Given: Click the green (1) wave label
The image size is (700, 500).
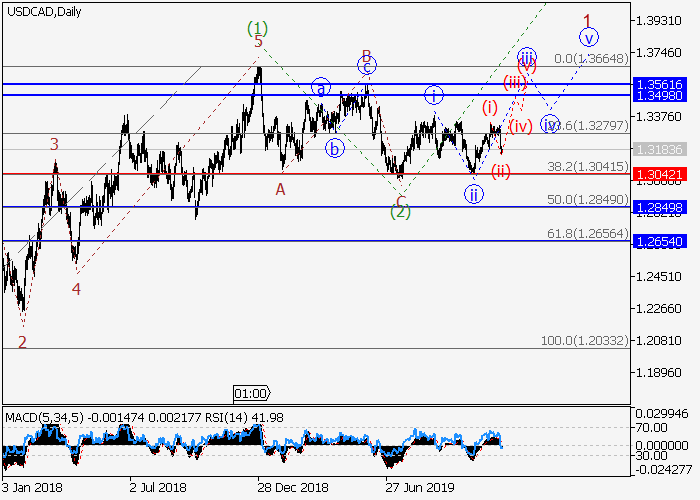Looking at the screenshot, I should [257, 27].
